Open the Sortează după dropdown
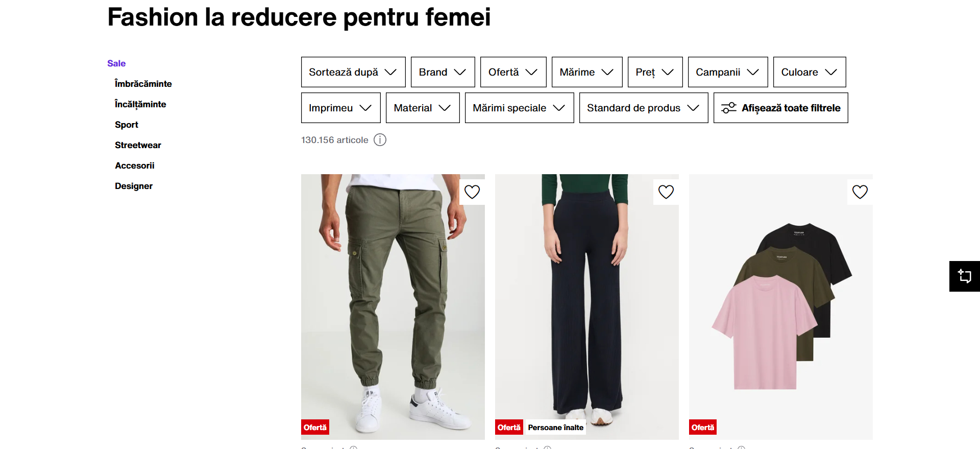Screen dimensions: 980x449 click(353, 72)
